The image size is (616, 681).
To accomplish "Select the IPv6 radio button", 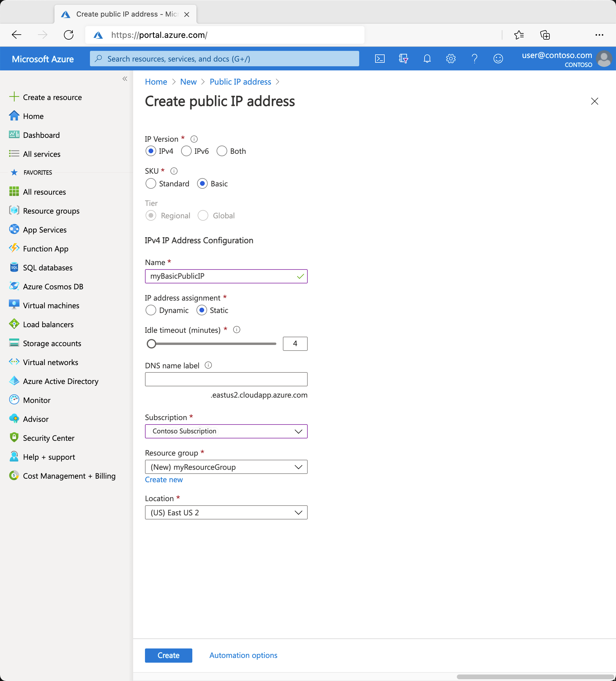I will click(x=186, y=151).
